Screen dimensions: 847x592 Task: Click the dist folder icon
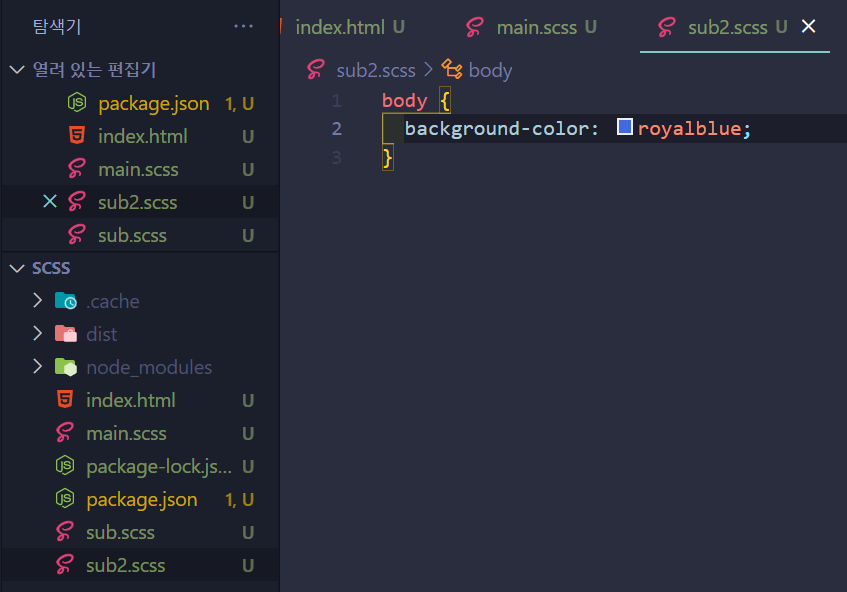pos(65,334)
